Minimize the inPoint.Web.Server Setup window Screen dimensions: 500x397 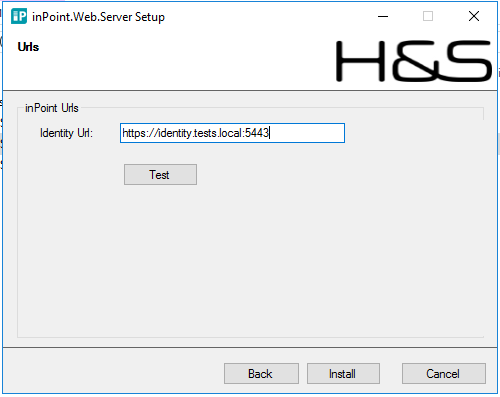[383, 16]
